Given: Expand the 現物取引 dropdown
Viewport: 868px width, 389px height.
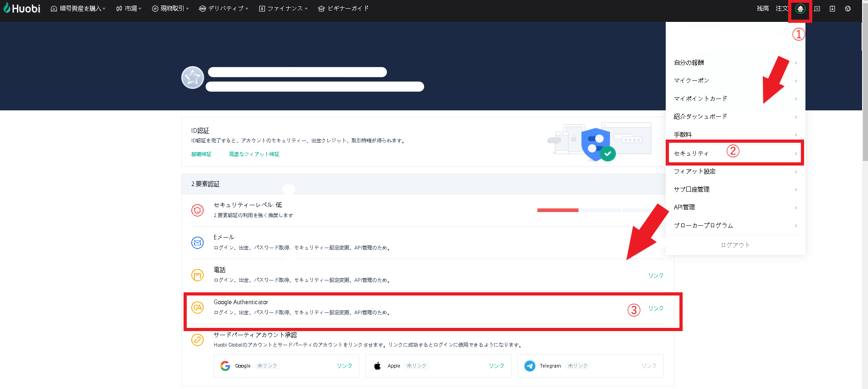Looking at the screenshot, I should click(170, 9).
